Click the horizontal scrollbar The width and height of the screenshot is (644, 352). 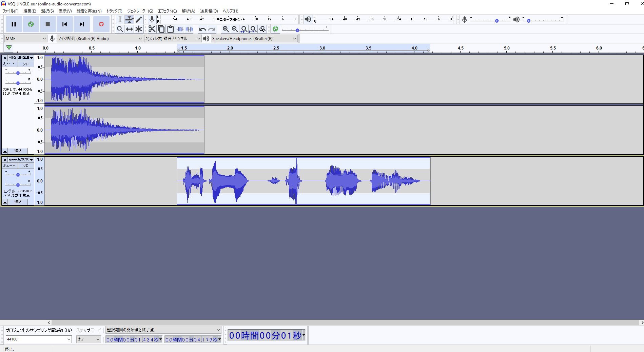coord(345,322)
